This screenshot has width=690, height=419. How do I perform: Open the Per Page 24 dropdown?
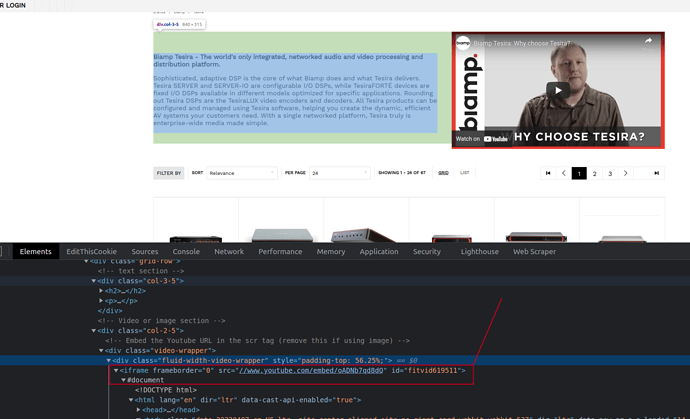340,173
